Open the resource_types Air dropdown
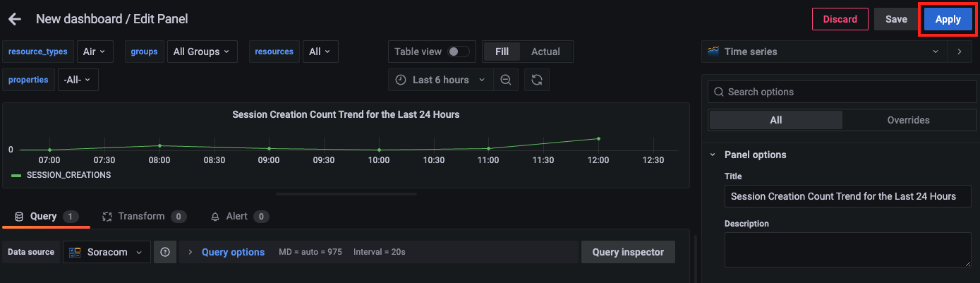Viewport: 980px width, 283px height. click(95, 52)
